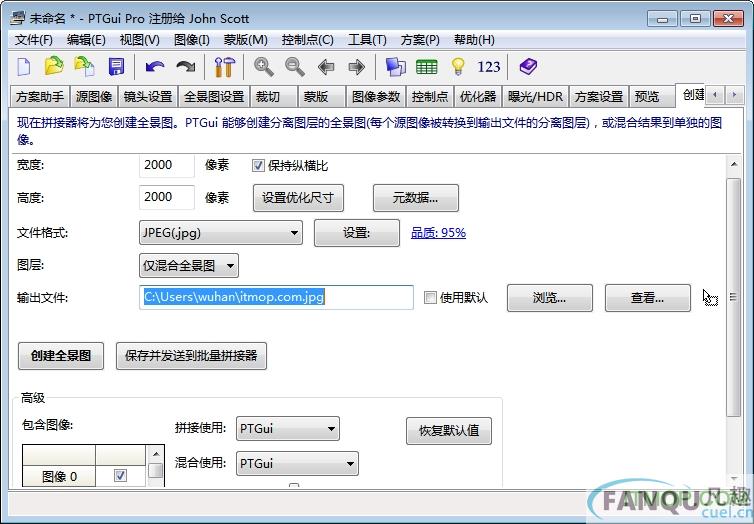Open the 文件格式 JPEG dropdown

(220, 233)
